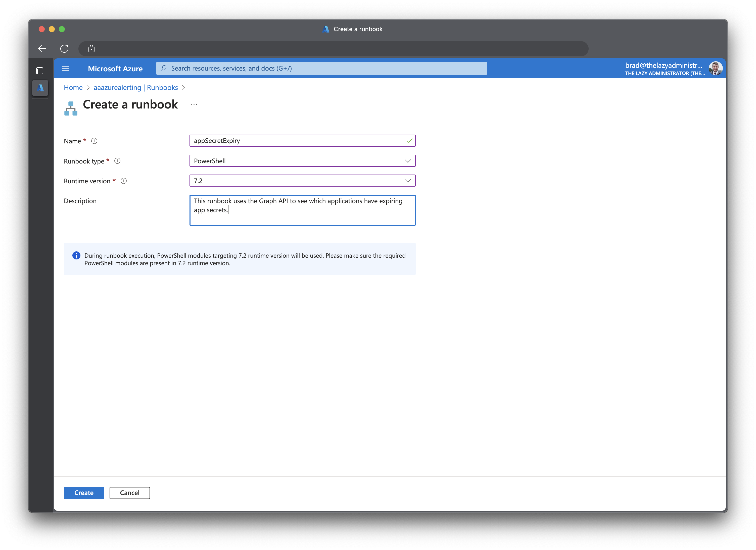Click the Cancel button
Image resolution: width=756 pixels, height=550 pixels.
[130, 493]
